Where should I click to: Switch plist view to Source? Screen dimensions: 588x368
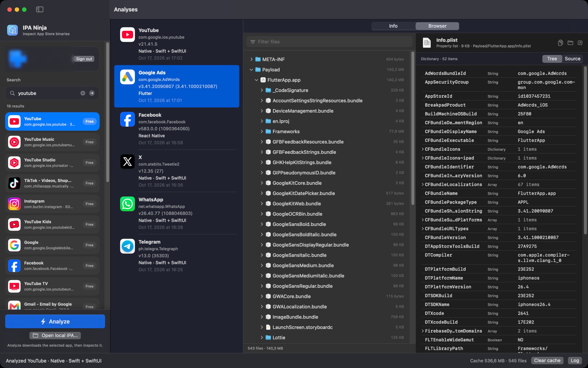pyautogui.click(x=572, y=59)
